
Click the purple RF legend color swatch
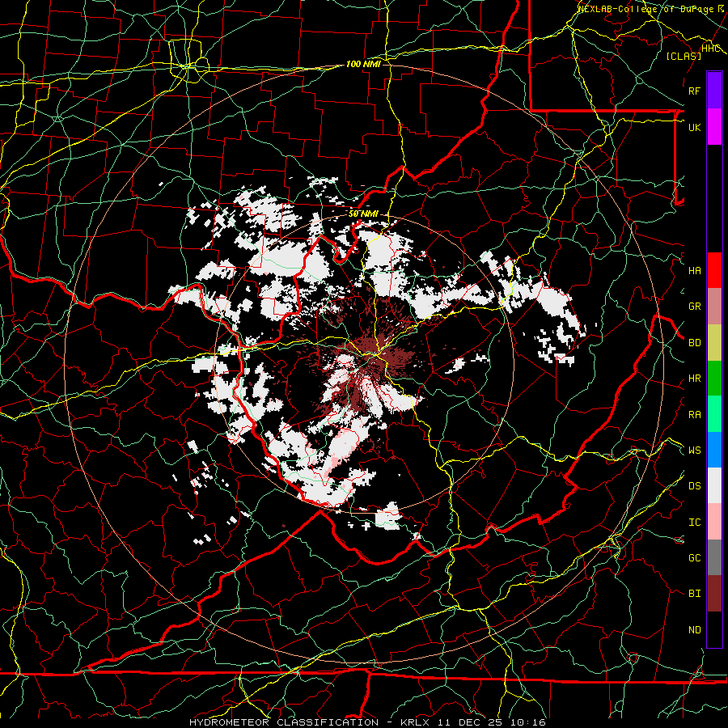(714, 91)
